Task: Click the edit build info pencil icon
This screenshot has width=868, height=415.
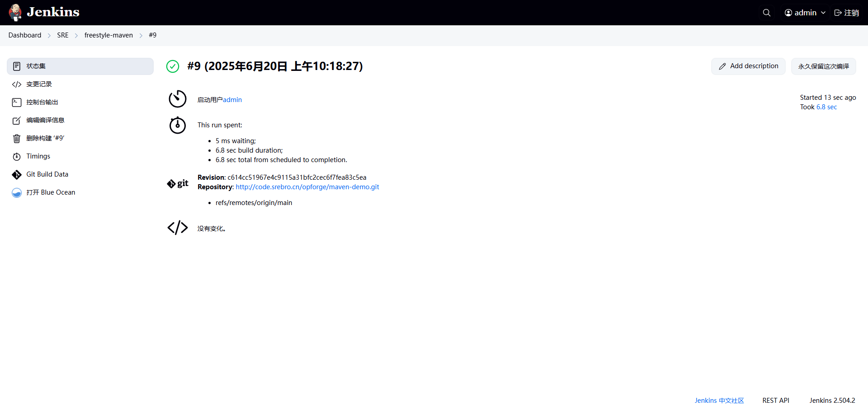Action: [17, 121]
